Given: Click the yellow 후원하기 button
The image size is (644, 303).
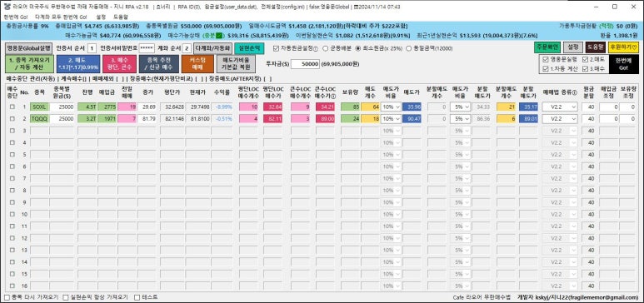Looking at the screenshot, I should [623, 47].
